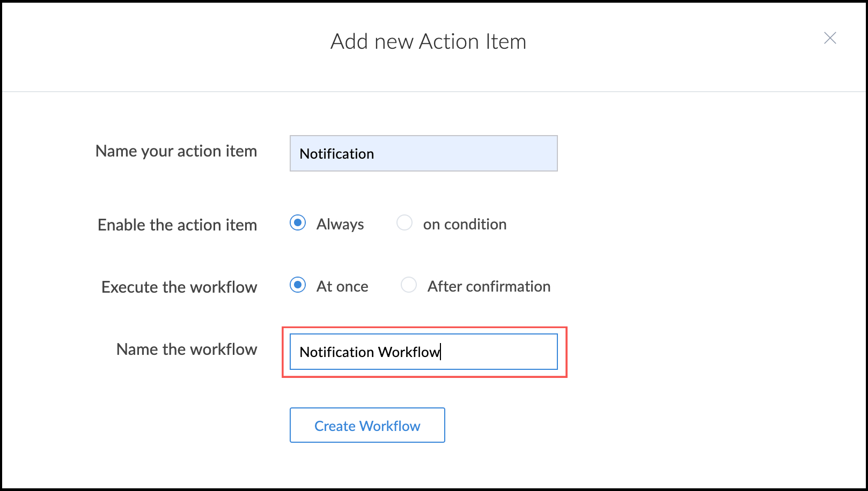Select the At once radio button
This screenshot has height=491, width=868.
(x=298, y=285)
